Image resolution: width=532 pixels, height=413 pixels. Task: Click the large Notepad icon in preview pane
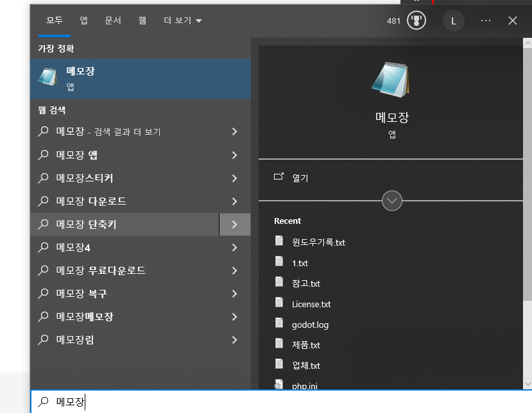click(391, 80)
